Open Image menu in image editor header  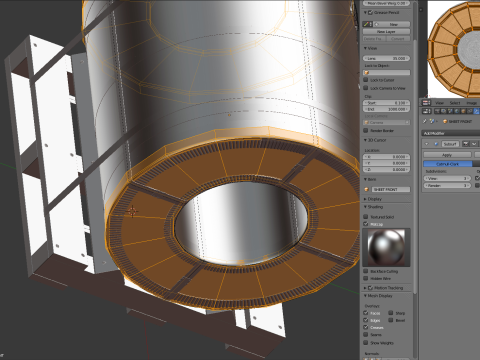coord(471,103)
